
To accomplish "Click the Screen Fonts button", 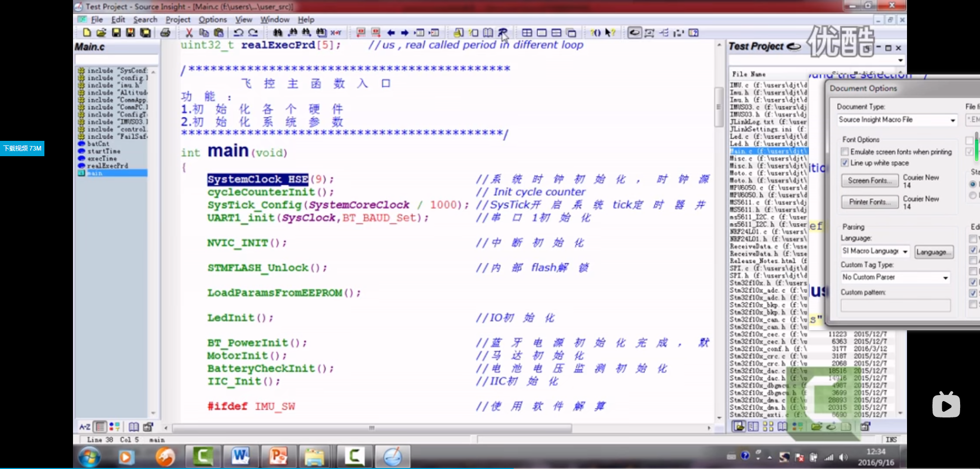I will [869, 181].
